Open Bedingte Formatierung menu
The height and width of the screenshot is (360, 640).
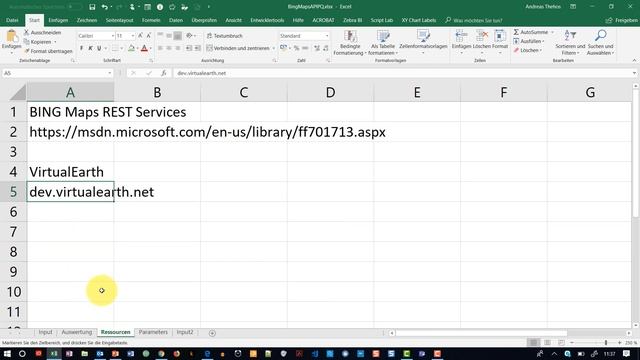350,43
